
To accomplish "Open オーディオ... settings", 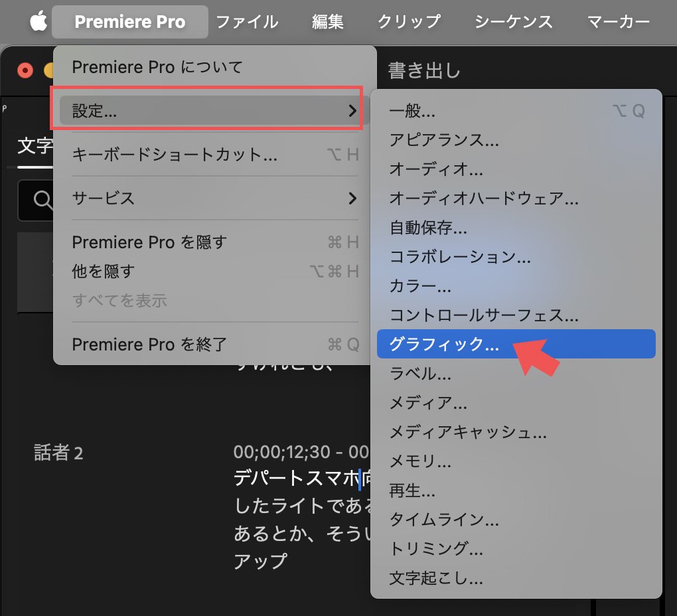I will (x=516, y=169).
